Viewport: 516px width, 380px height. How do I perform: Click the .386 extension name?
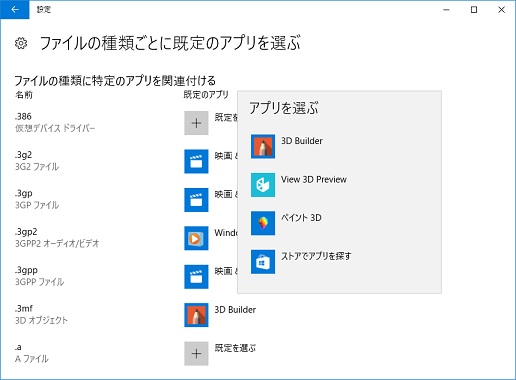pos(23,116)
